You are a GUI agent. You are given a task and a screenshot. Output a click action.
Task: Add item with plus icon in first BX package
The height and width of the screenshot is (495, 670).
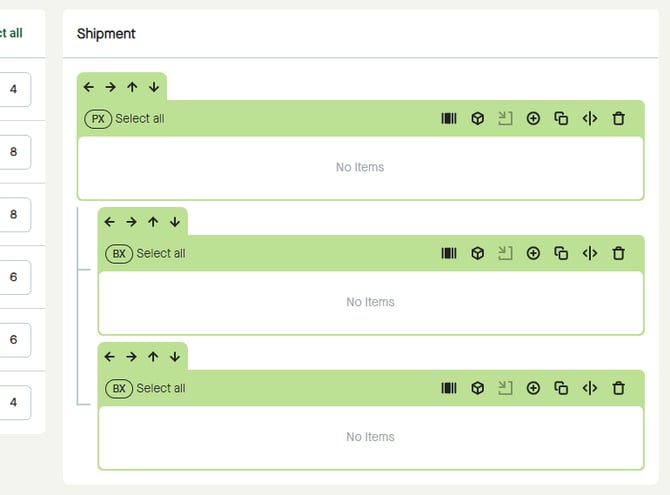[533, 253]
